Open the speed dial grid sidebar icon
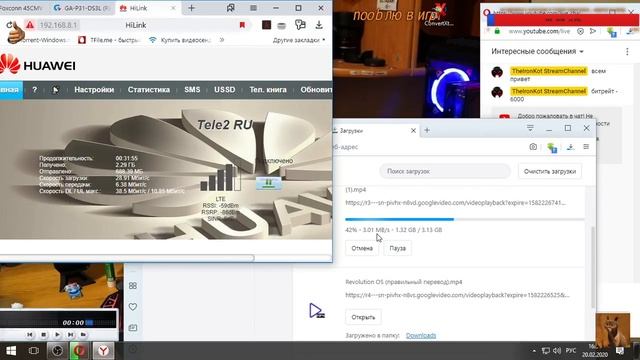Viewport: 640px width, 360px height. coord(133,286)
